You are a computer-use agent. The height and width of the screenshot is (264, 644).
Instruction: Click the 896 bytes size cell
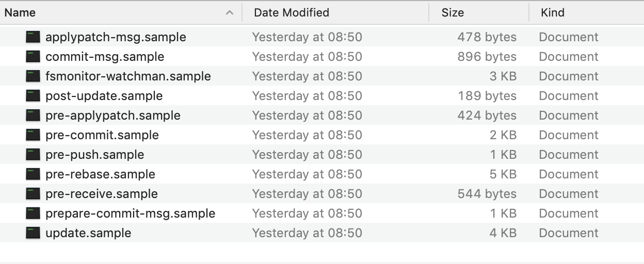pyautogui.click(x=487, y=57)
